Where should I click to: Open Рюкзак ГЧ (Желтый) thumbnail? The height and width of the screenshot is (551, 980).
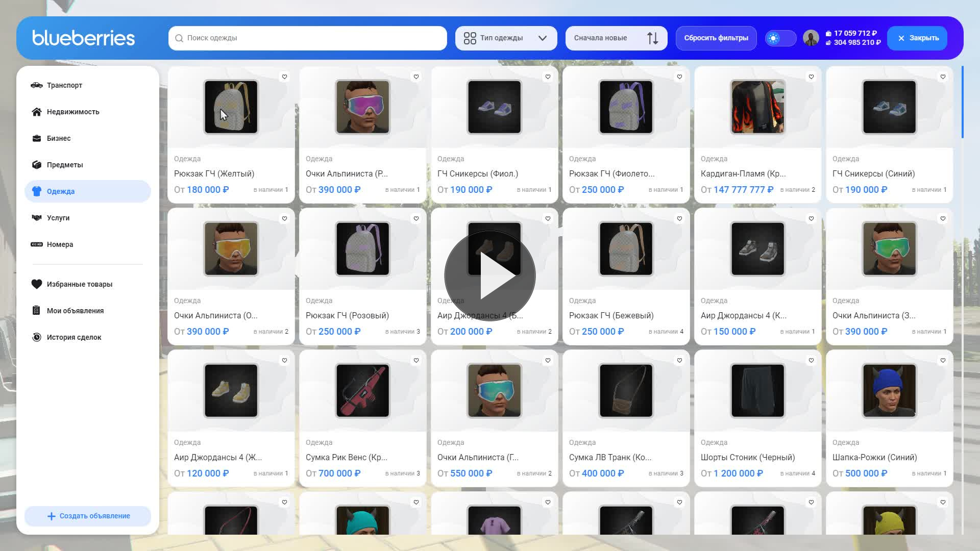(x=231, y=107)
